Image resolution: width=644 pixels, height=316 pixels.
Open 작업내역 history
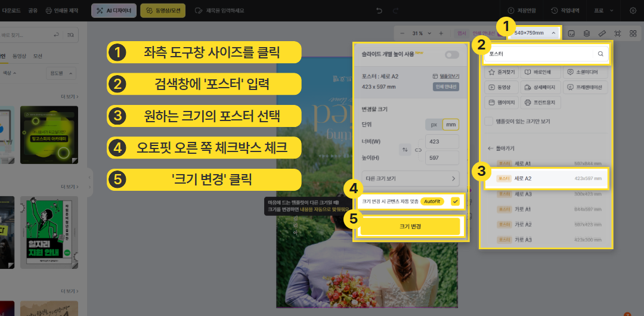(565, 11)
